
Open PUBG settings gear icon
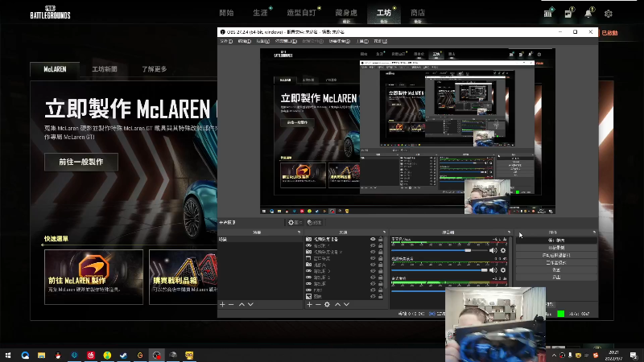tap(609, 14)
